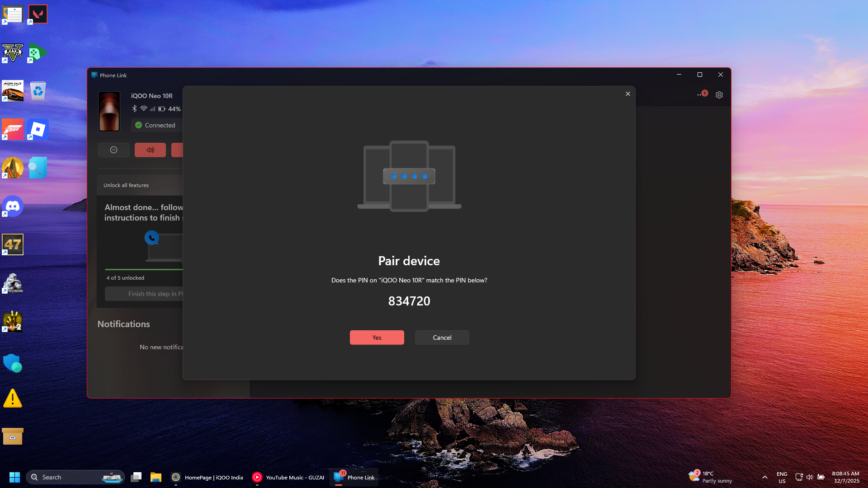This screenshot has width=868, height=488.
Task: Cancel the Pair device dialog
Action: [442, 338]
